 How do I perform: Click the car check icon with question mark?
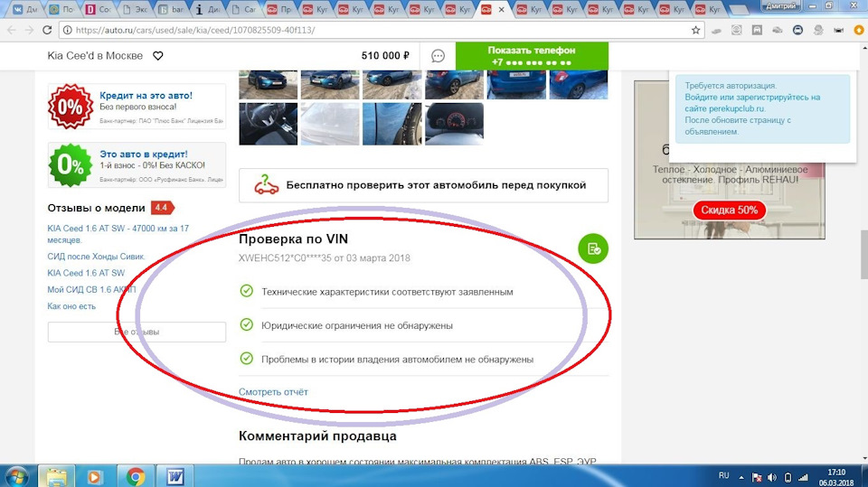tap(266, 185)
